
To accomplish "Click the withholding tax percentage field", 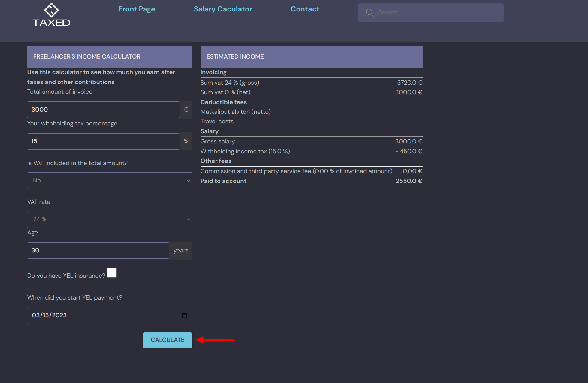I will 103,141.
